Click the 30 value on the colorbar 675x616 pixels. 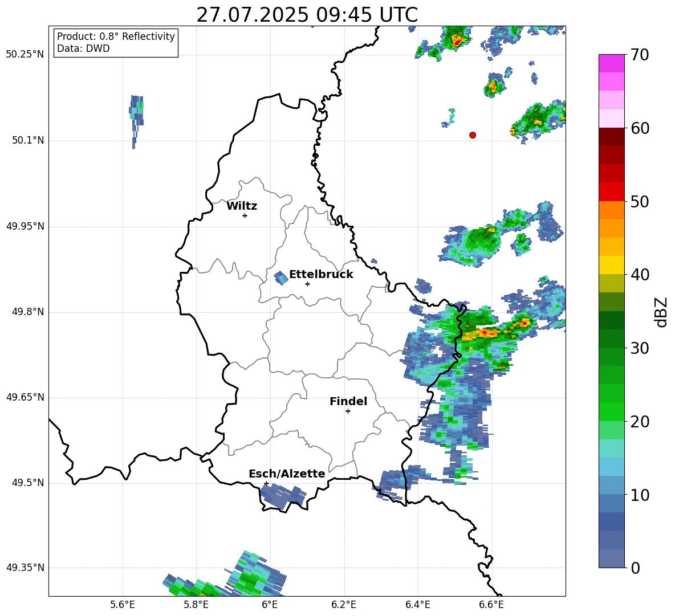[x=640, y=348]
